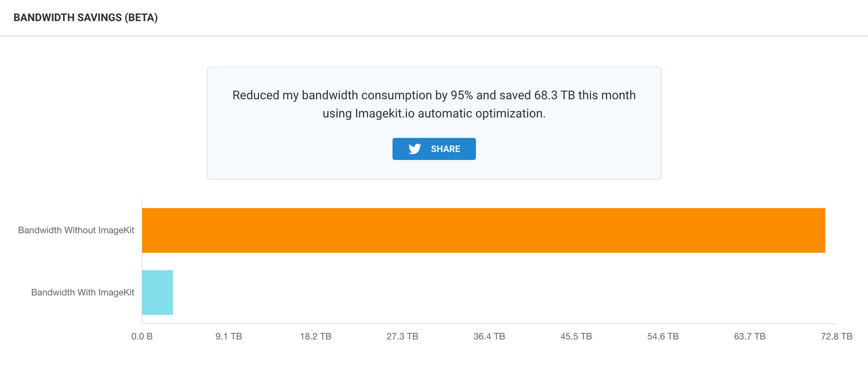
Task: Click the 63.7 TB axis tick label
Action: pos(750,336)
